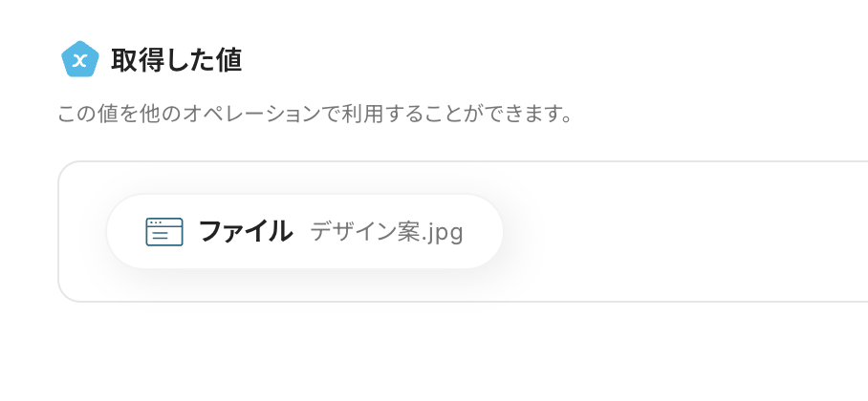Viewport: 868px width, 401px height.
Task: Click the file window icon in the chip
Action: 163,232
